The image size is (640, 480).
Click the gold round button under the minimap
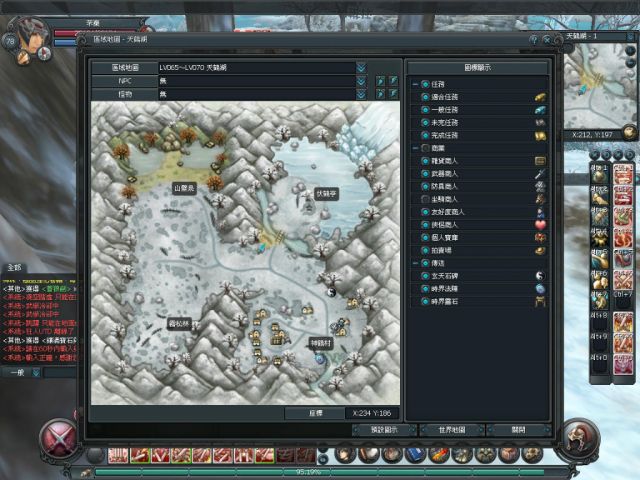(630, 133)
